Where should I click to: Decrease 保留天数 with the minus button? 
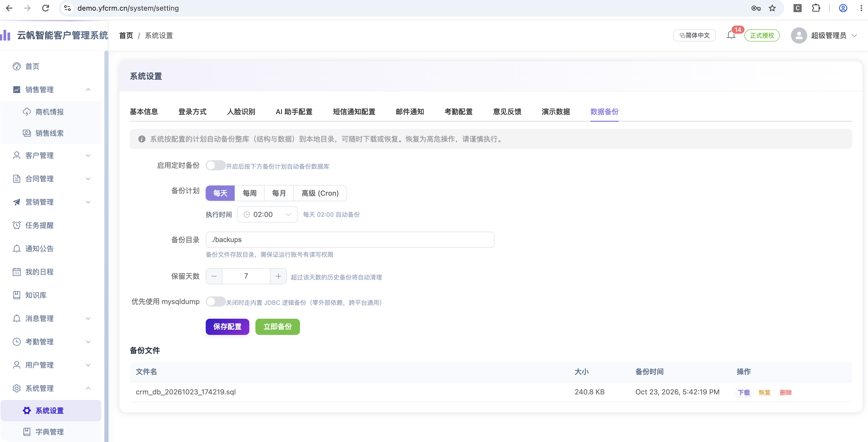click(x=214, y=276)
